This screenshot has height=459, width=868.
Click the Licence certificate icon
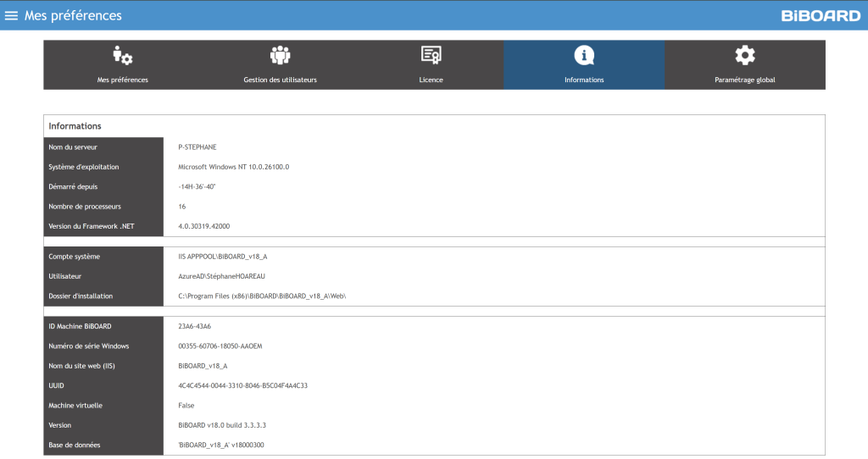(x=431, y=55)
